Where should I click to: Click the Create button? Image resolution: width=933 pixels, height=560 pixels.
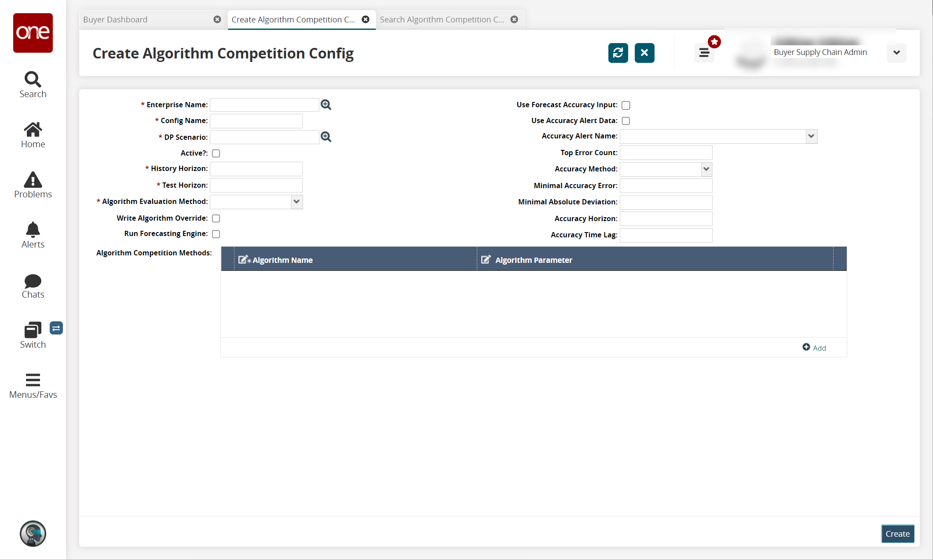[897, 534]
